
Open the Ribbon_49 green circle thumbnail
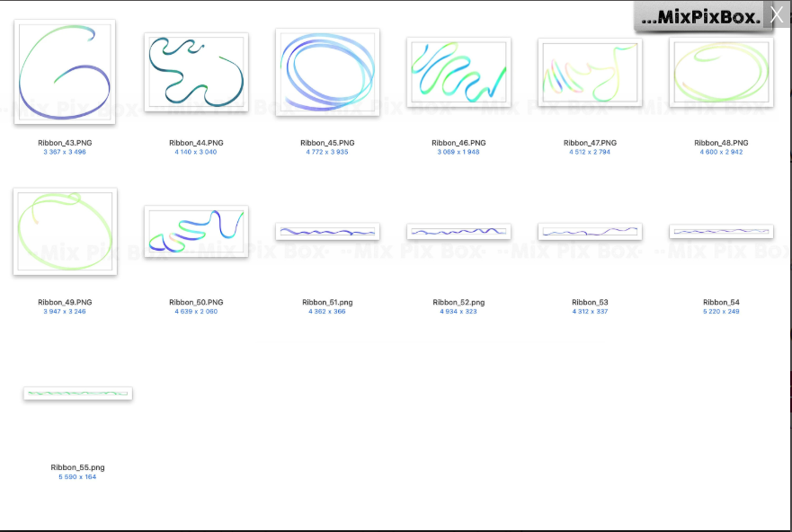pyautogui.click(x=65, y=231)
